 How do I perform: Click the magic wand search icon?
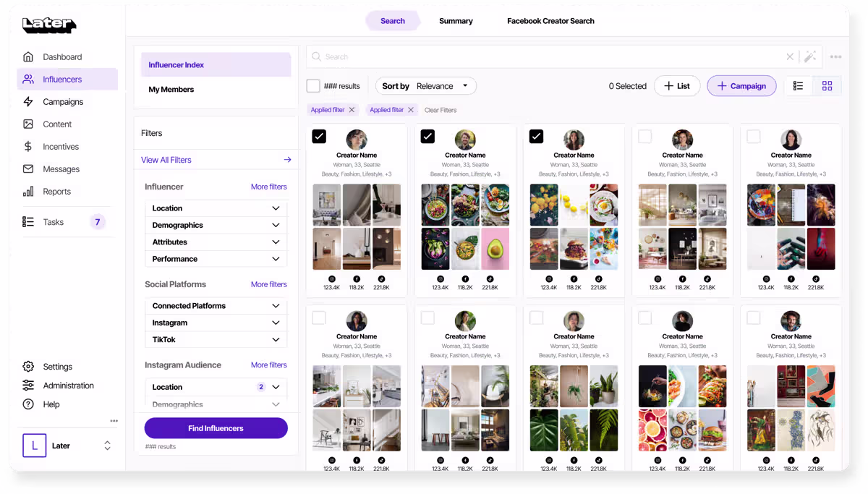(810, 56)
